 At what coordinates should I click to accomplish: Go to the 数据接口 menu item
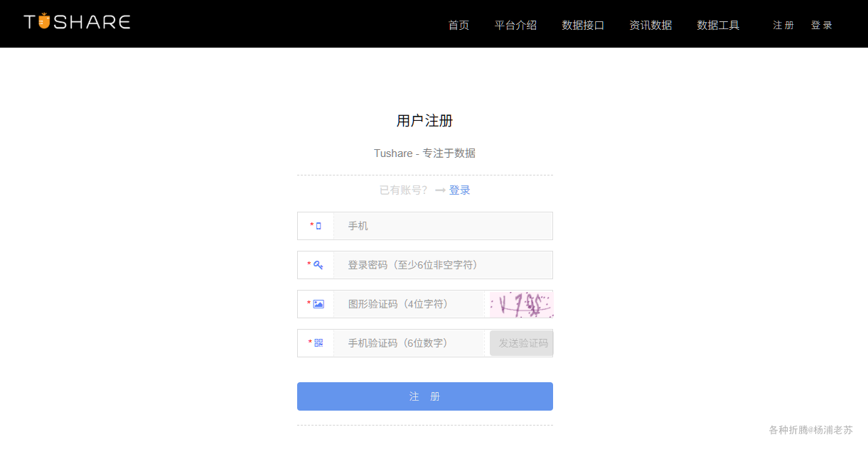[583, 25]
